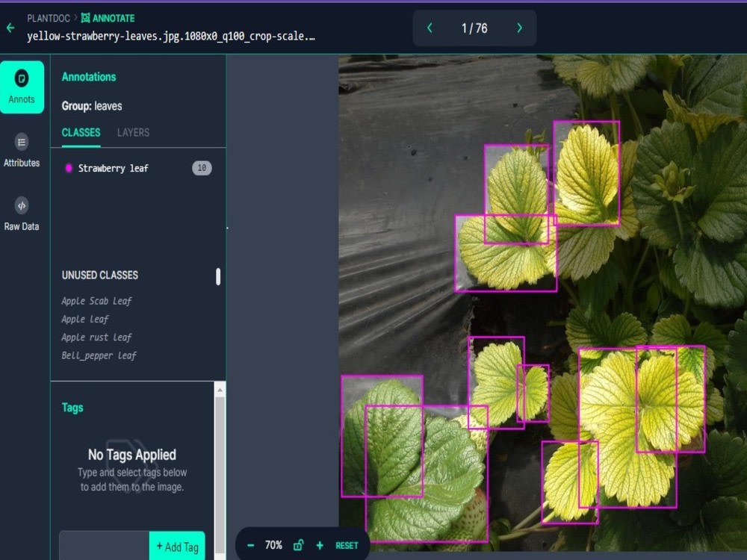This screenshot has width=747, height=560.
Task: Zoom in with the plus icon
Action: coord(319,545)
